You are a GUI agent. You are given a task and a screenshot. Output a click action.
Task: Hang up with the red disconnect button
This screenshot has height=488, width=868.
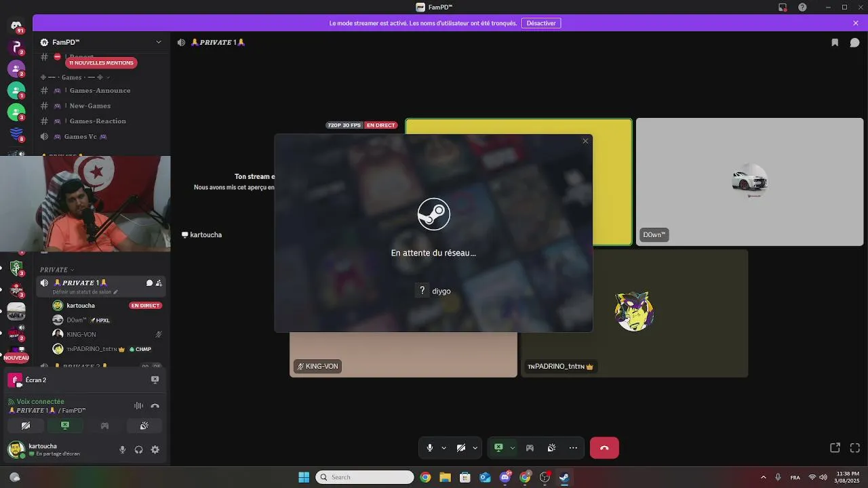click(604, 448)
